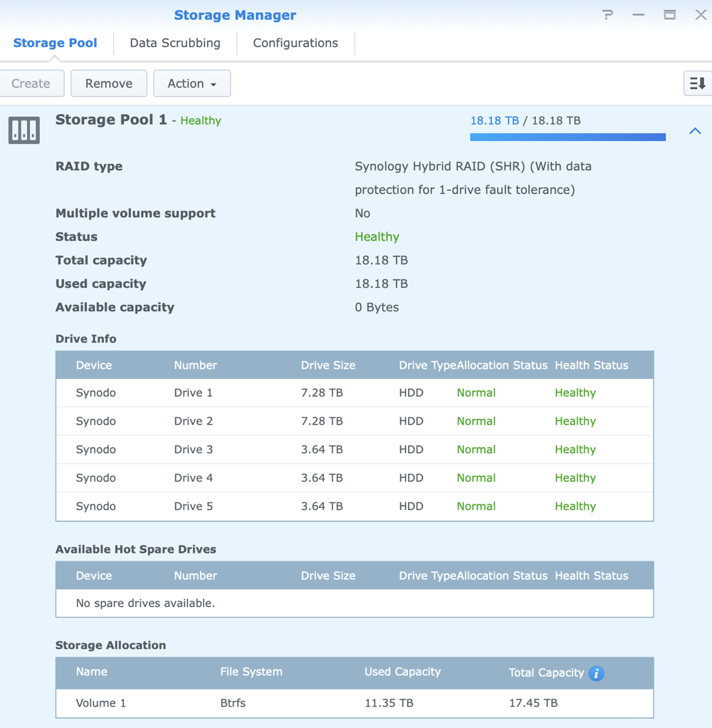
Task: Select the Drive 3 row in Drive Info
Action: [x=354, y=449]
